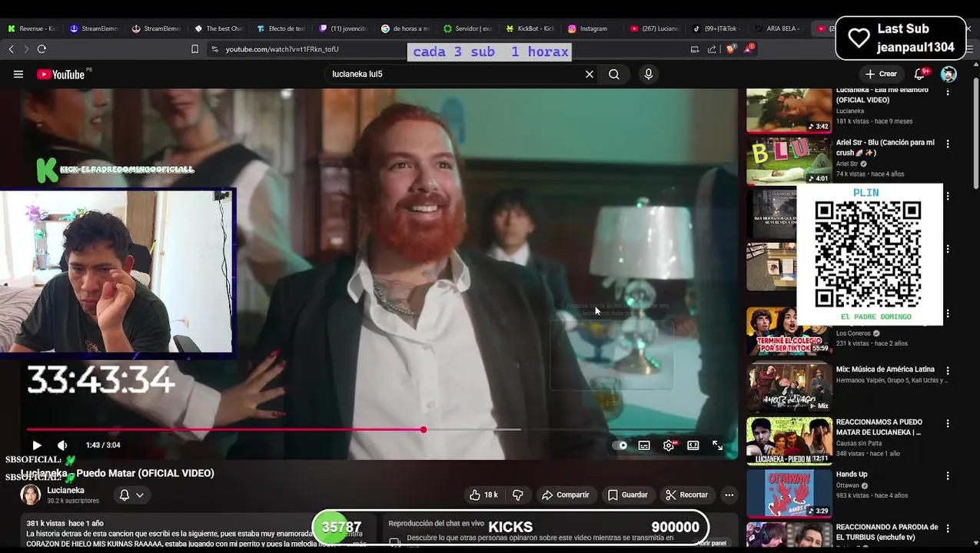Enter fullscreen mode
Screen dimensions: 980x553
point(717,445)
